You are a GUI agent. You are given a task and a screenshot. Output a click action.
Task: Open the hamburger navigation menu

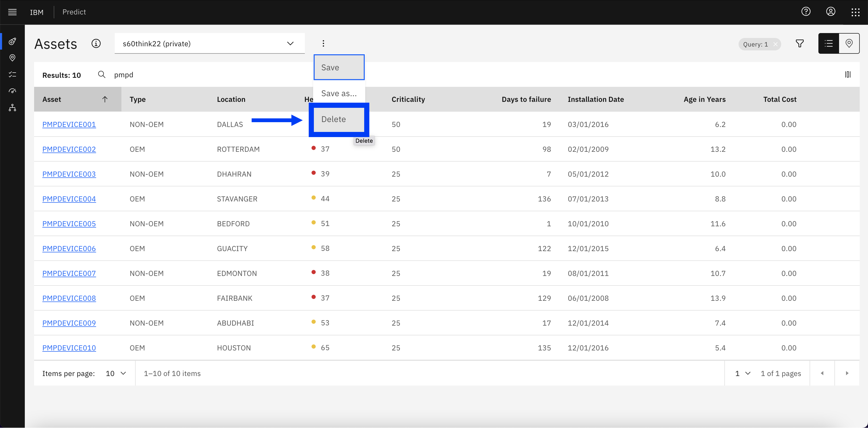12,12
